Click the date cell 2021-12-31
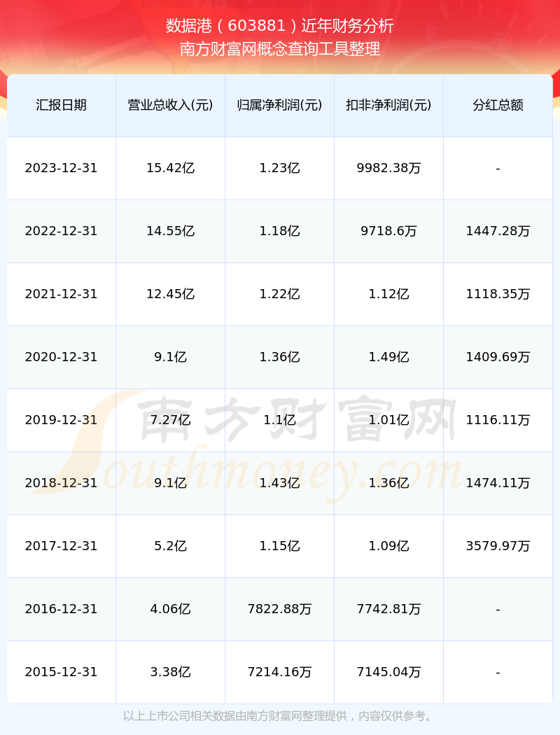The width and height of the screenshot is (560, 735). coord(62,295)
